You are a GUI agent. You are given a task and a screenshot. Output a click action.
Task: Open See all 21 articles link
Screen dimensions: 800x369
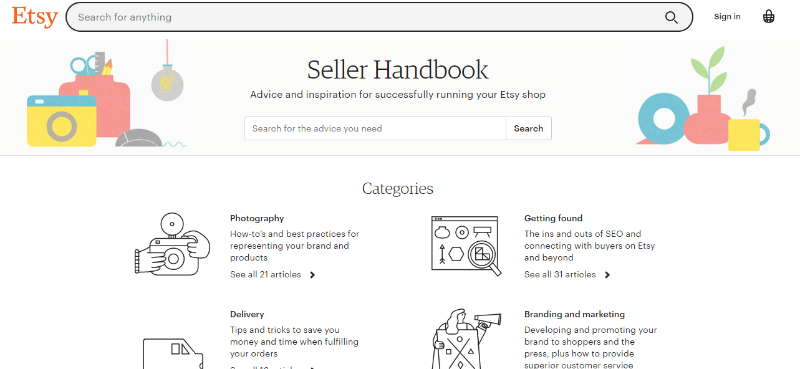[x=265, y=275]
